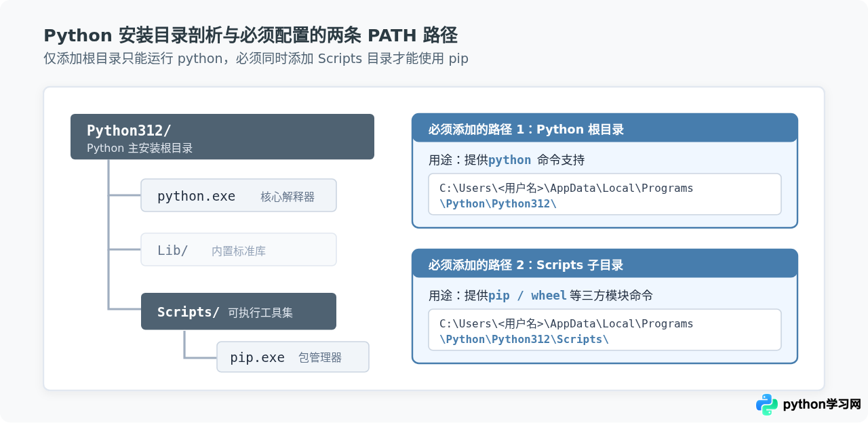868x423 pixels.
Task: Select the pip.exe tree node
Action: pyautogui.click(x=293, y=357)
